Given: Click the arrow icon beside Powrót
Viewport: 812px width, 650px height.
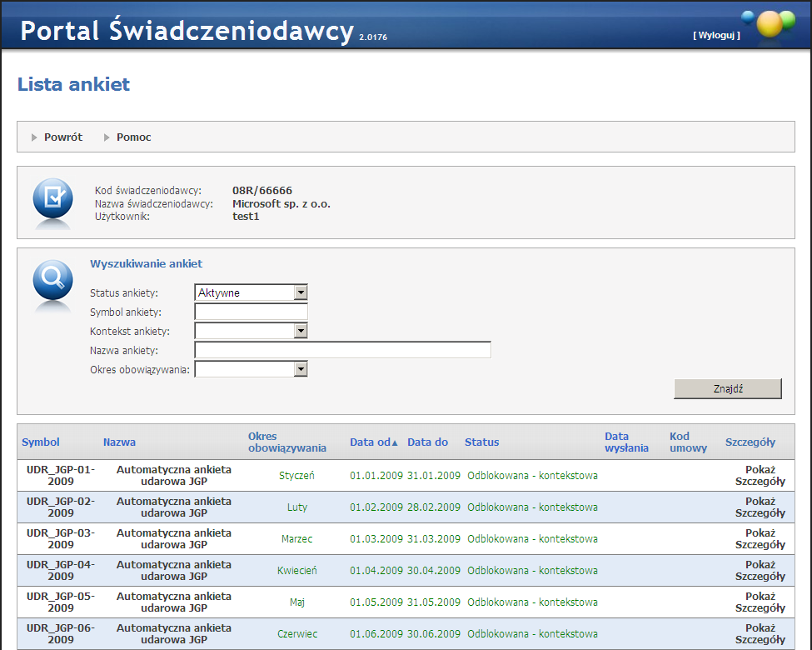Looking at the screenshot, I should pyautogui.click(x=35, y=137).
